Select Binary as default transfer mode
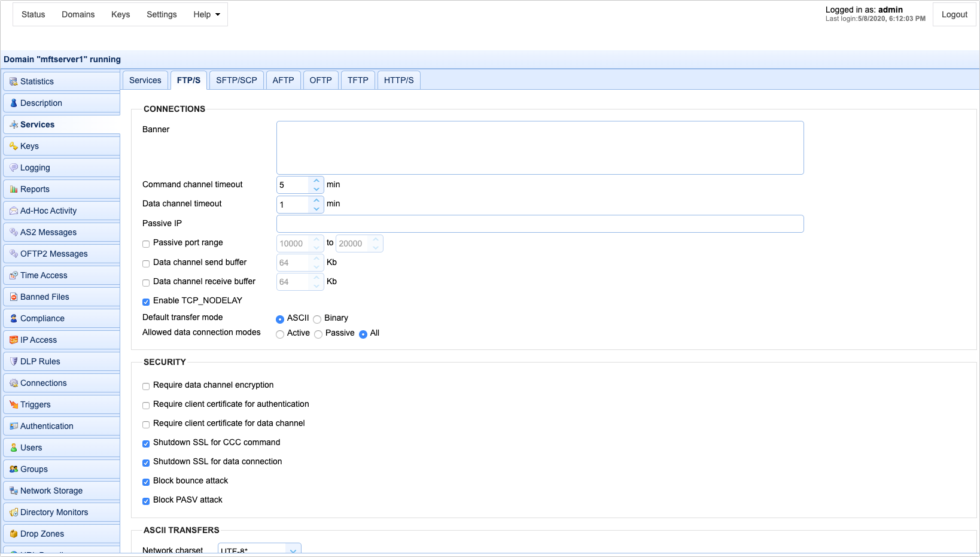980x557 pixels. click(318, 319)
